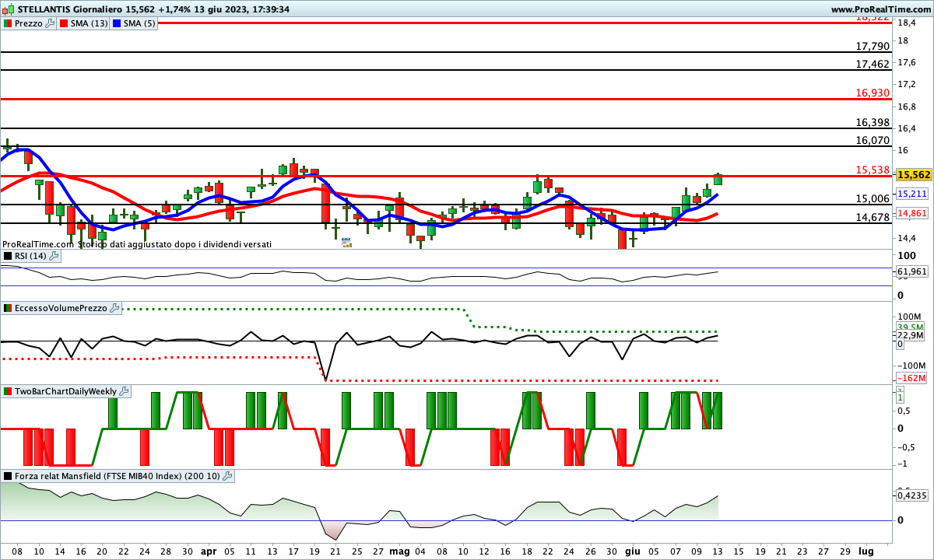Click the apr month label on time axis
934x560 pixels.
point(209,551)
